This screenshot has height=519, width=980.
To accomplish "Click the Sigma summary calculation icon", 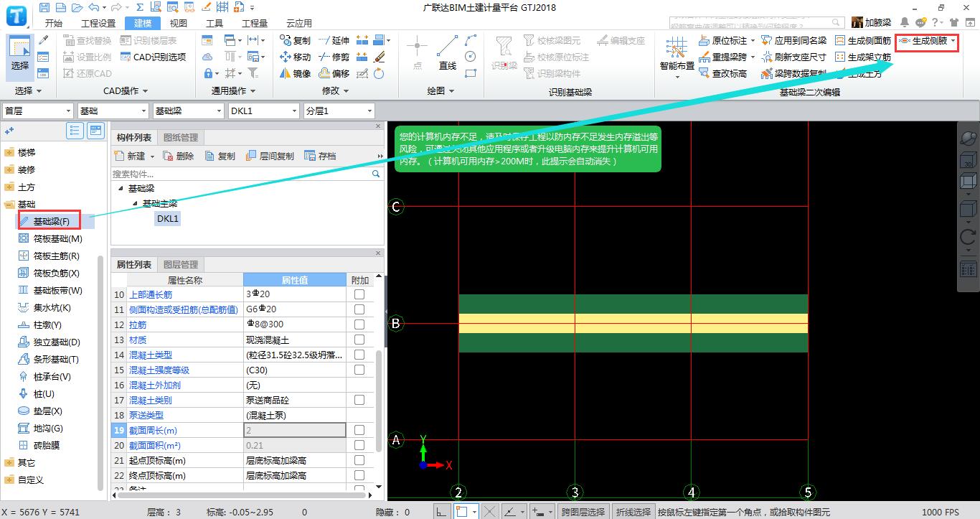I will tap(140, 7).
